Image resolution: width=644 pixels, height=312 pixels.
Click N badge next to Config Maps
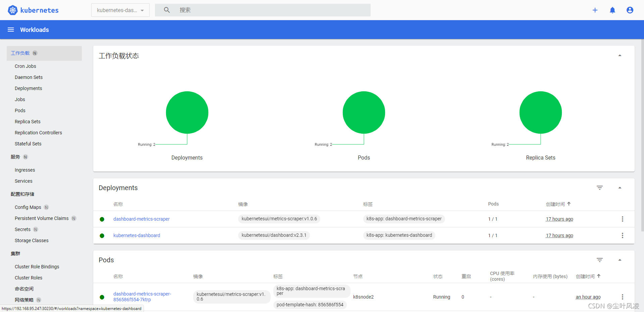(46, 207)
